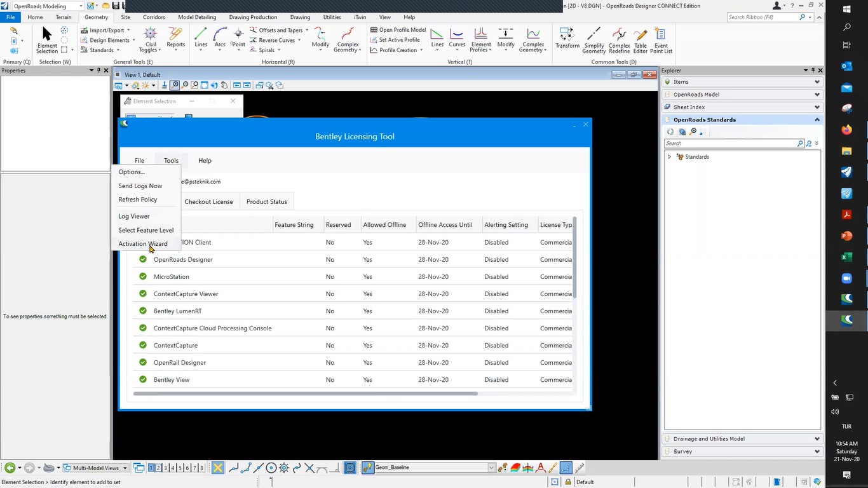Open Options... in the Tools menu

[146, 172]
